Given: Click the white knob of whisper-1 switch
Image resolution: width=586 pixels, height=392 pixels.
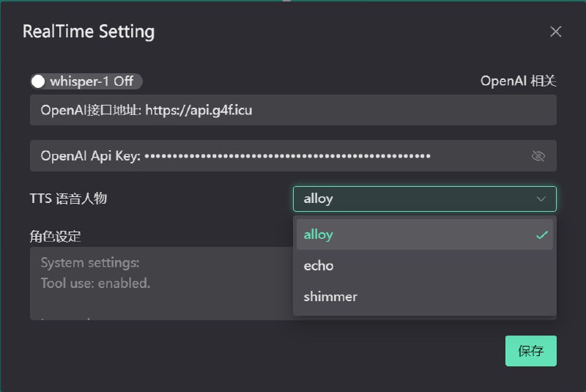Looking at the screenshot, I should (x=38, y=81).
